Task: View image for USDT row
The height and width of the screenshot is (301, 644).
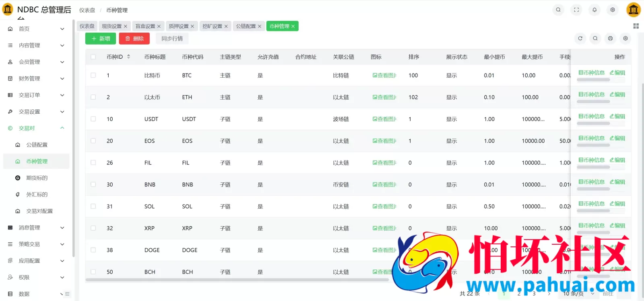Action: click(x=384, y=119)
